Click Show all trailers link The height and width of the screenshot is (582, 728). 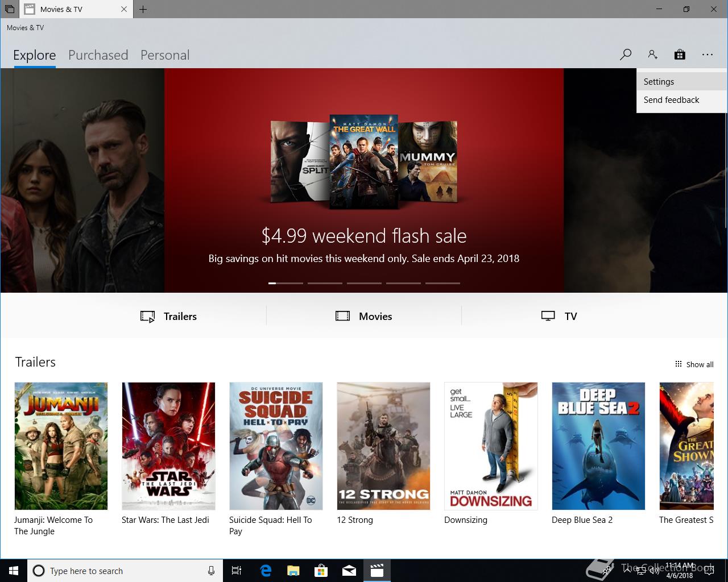coord(694,364)
